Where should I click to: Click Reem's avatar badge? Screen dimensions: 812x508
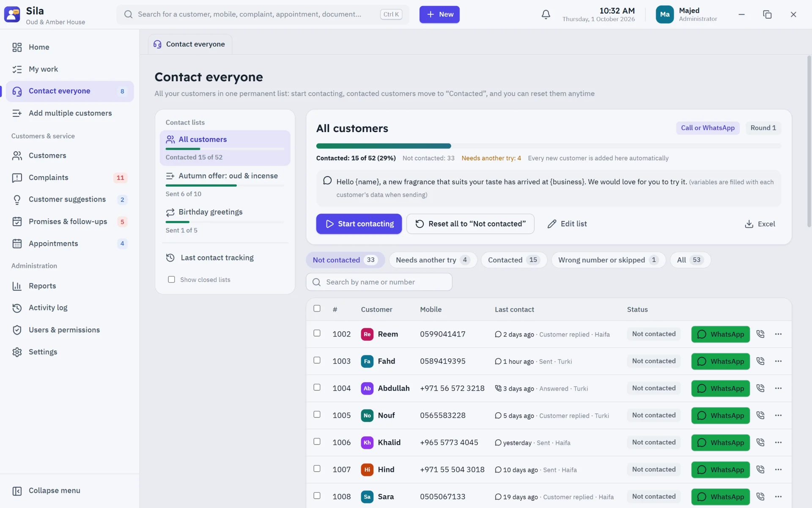point(367,334)
